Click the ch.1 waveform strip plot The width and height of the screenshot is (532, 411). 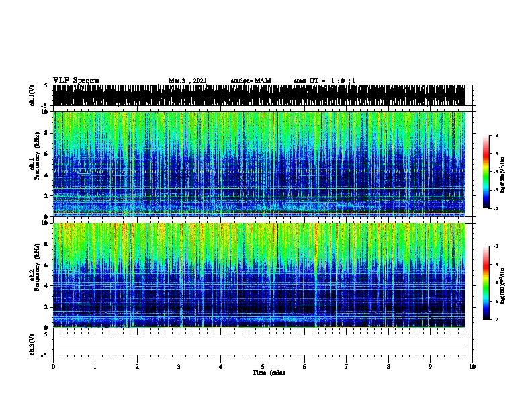259,95
